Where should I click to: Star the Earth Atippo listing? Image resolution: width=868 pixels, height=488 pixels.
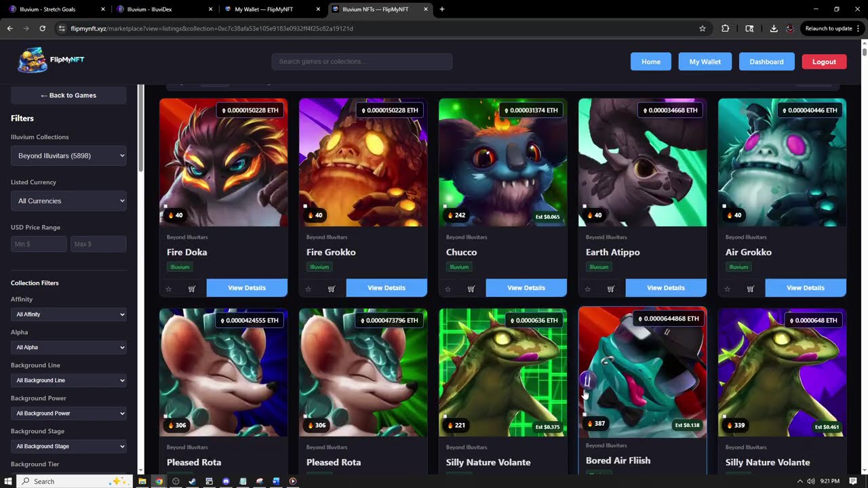pos(588,289)
